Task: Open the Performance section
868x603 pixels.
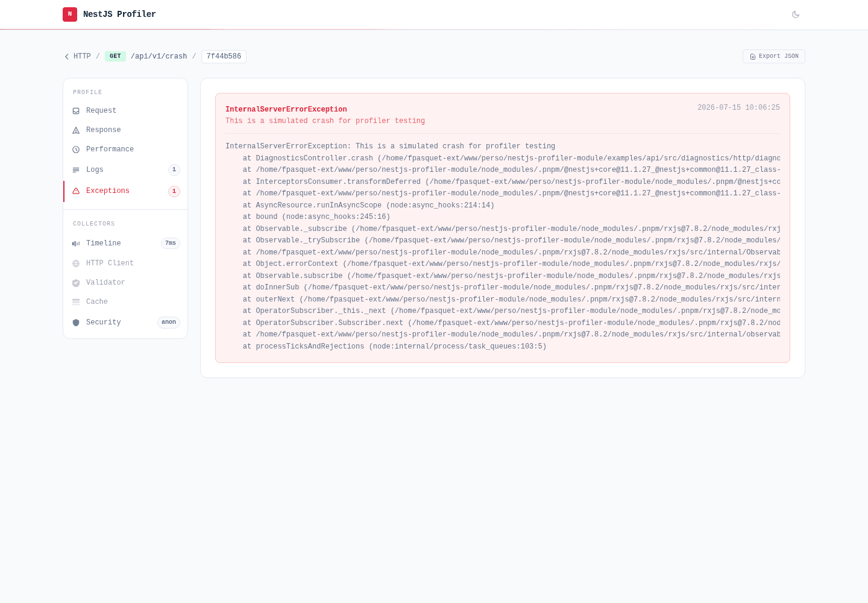Action: point(125,150)
